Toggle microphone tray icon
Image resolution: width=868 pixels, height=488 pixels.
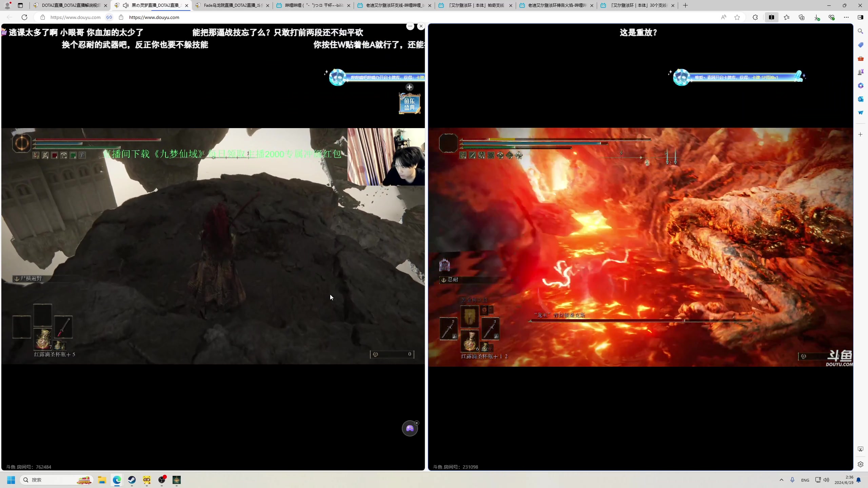click(x=792, y=480)
